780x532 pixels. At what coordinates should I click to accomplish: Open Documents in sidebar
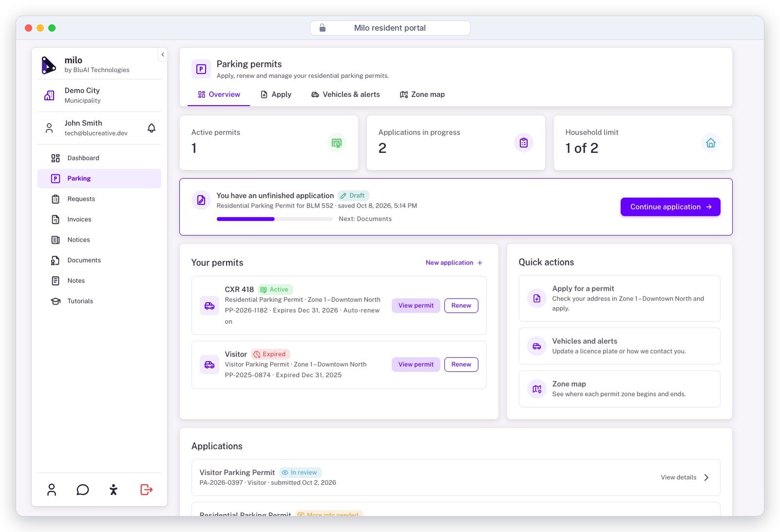tap(99, 260)
